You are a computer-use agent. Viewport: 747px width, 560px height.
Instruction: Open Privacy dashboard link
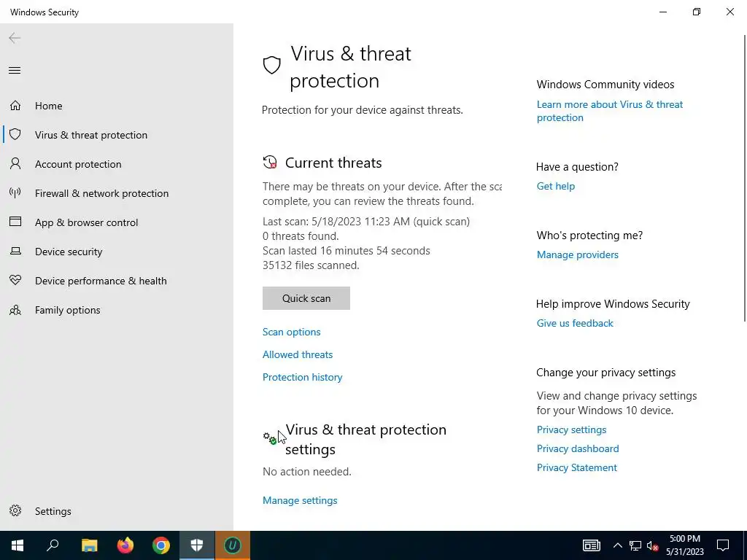click(x=578, y=448)
